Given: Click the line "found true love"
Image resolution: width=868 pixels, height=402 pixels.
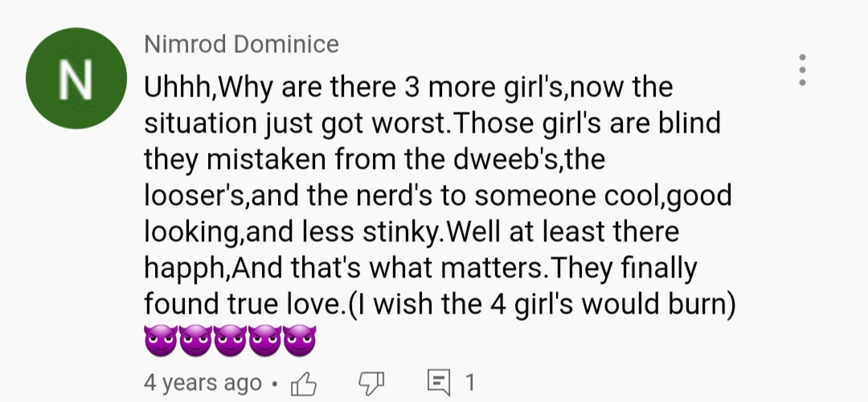Looking at the screenshot, I should click(x=440, y=304).
